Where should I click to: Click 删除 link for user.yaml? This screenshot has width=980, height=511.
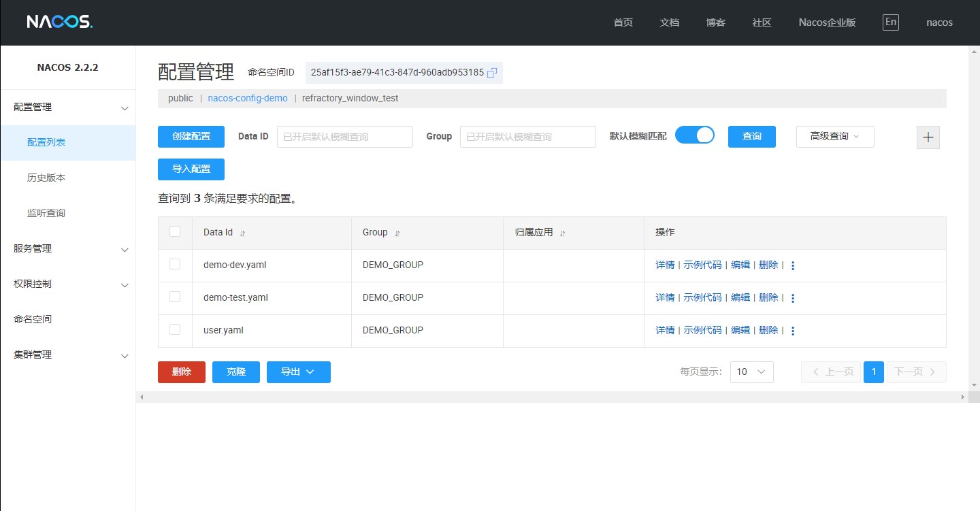768,330
